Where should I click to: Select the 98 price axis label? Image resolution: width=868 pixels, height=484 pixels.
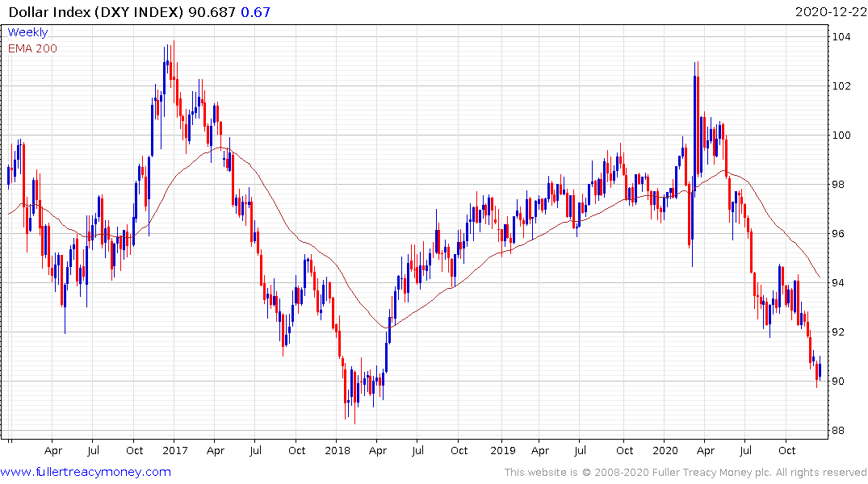(838, 185)
